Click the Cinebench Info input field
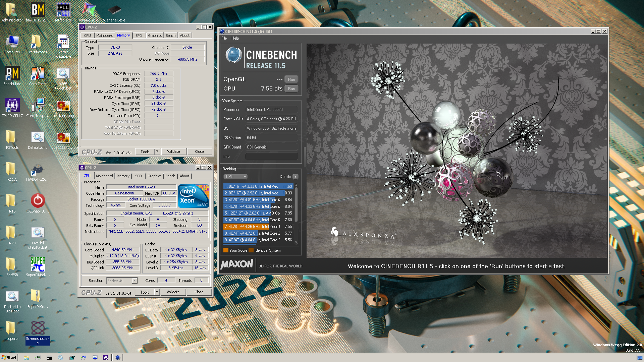644x362 pixels. [x=271, y=157]
